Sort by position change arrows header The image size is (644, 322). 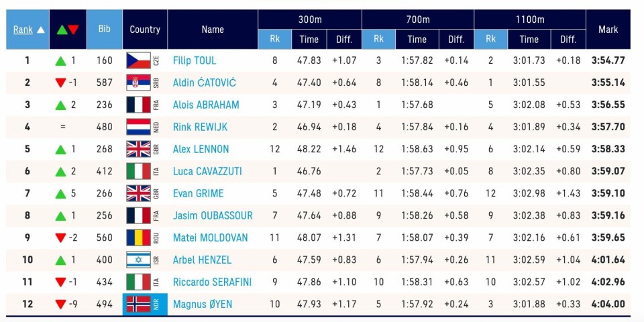point(68,30)
